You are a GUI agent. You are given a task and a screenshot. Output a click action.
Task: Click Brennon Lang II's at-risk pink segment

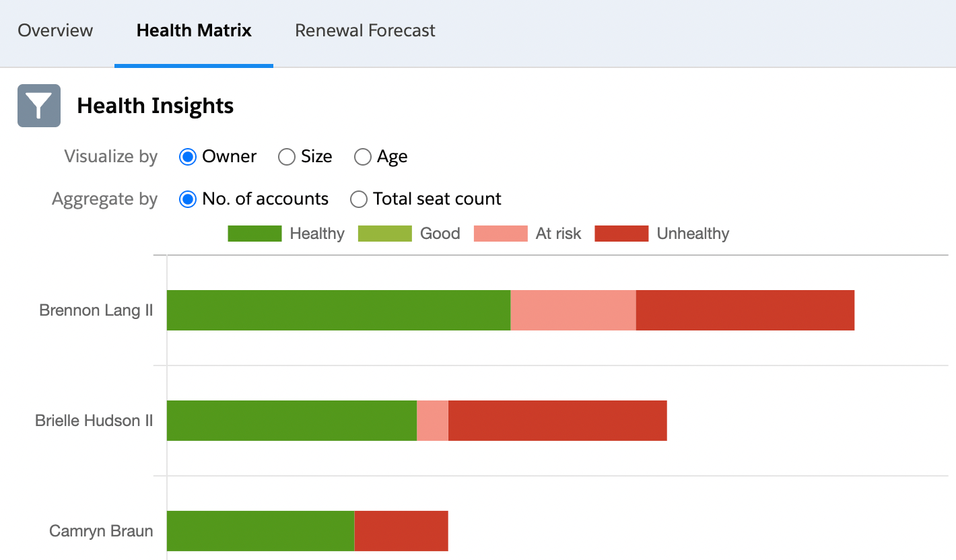tap(574, 310)
